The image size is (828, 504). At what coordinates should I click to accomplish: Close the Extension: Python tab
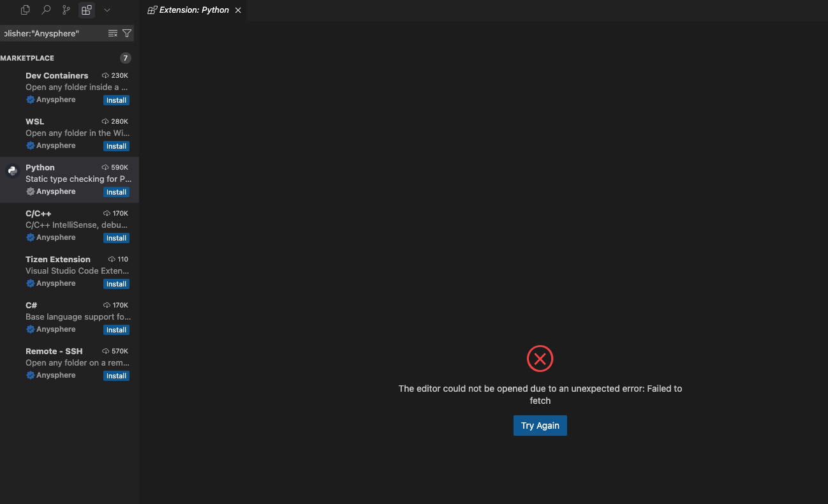click(x=238, y=10)
